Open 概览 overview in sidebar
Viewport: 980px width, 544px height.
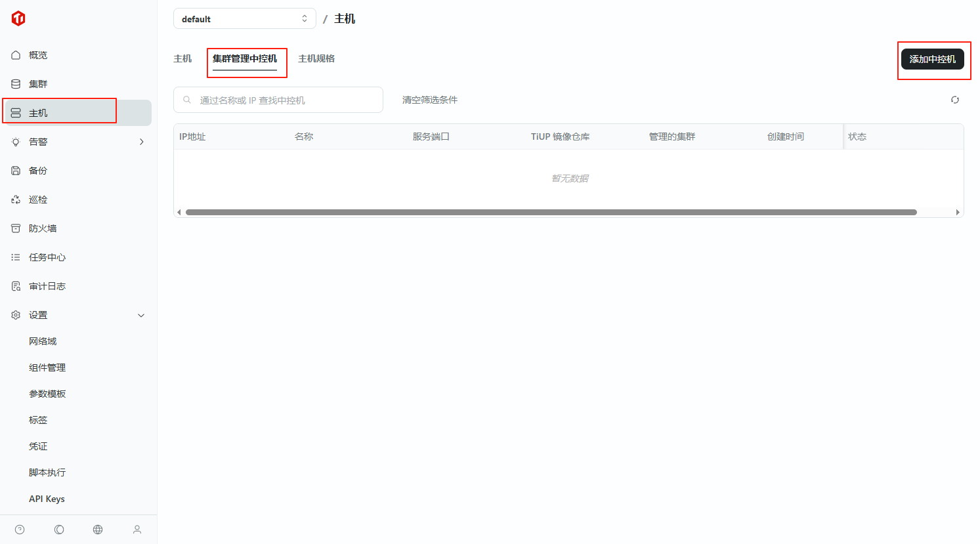[38, 55]
